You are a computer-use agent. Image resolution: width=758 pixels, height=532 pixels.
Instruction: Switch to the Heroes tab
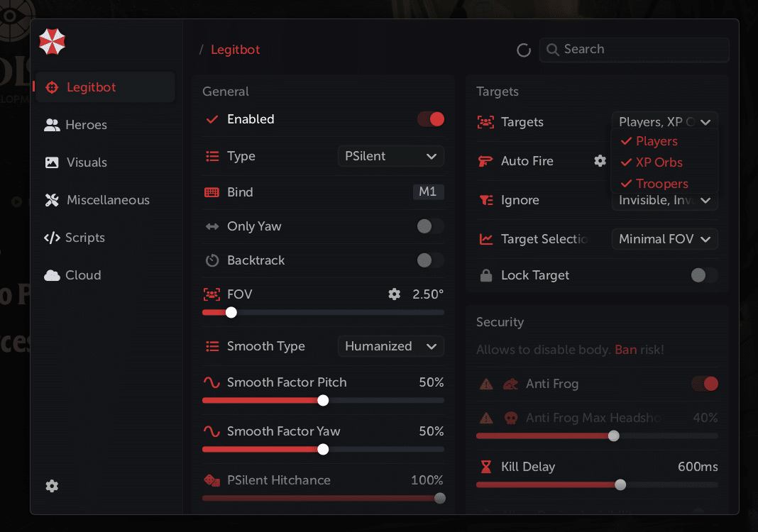85,125
